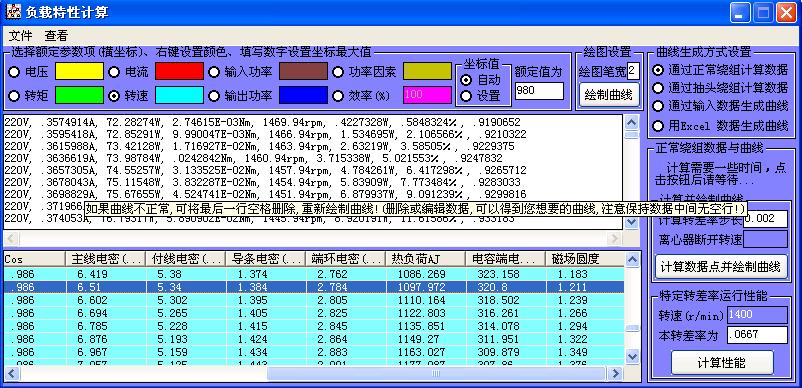The width and height of the screenshot is (802, 388).
Task: Click data text area scroll down arrow
Action: [632, 222]
